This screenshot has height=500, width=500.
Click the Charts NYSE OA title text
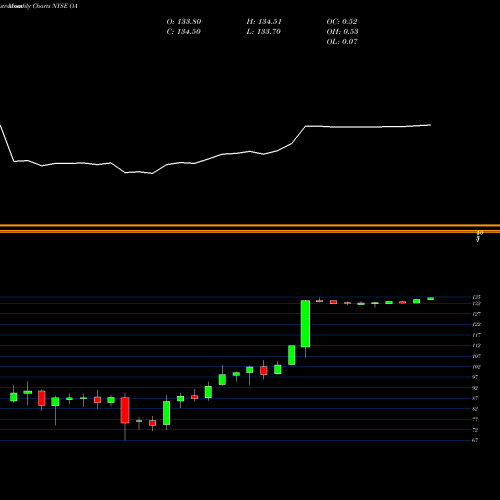point(55,6)
